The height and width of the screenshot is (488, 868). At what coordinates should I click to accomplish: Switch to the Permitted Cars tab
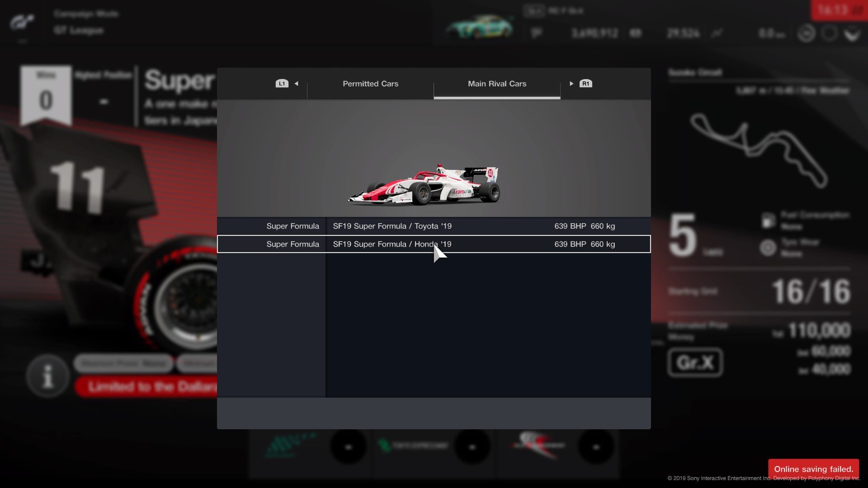[x=370, y=84]
